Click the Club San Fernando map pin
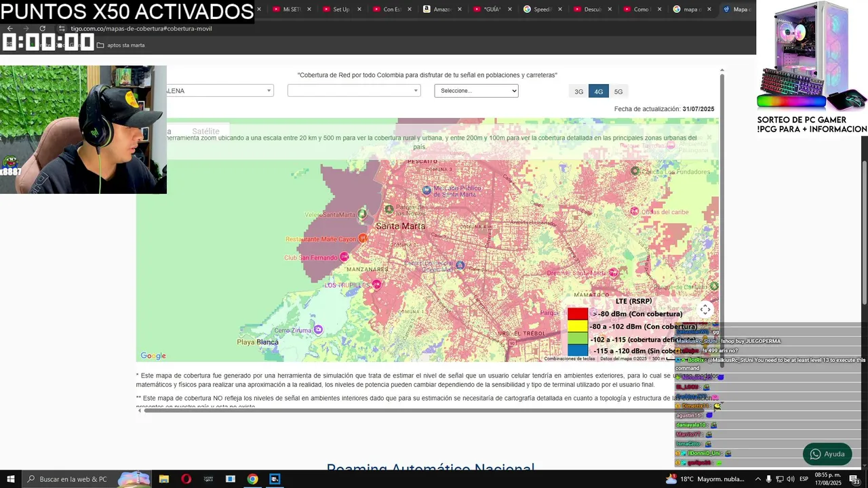 click(344, 257)
